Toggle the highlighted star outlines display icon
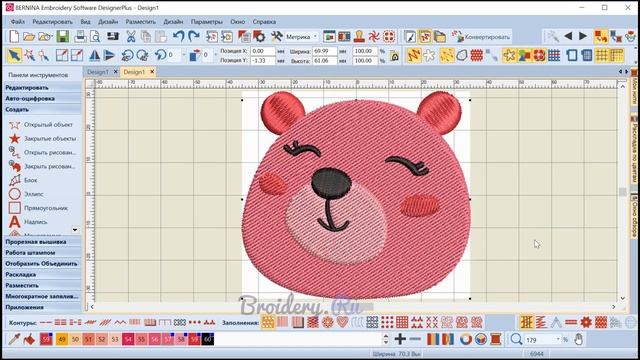Viewport: 640px width, 360px height. (509, 55)
